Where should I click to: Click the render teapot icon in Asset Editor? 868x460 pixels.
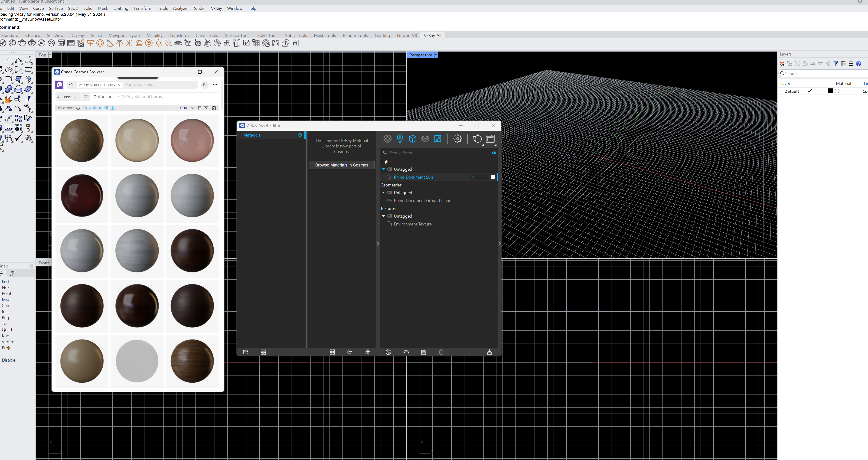pos(477,139)
